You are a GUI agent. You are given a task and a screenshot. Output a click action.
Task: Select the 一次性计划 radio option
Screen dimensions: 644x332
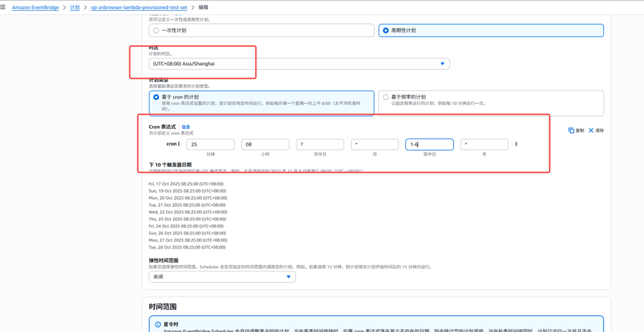pos(156,31)
